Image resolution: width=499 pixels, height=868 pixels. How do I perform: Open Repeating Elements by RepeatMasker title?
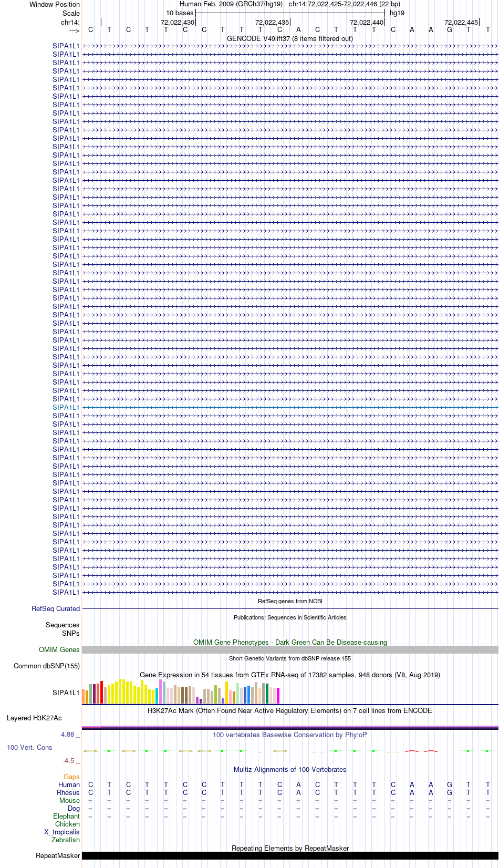290,848
